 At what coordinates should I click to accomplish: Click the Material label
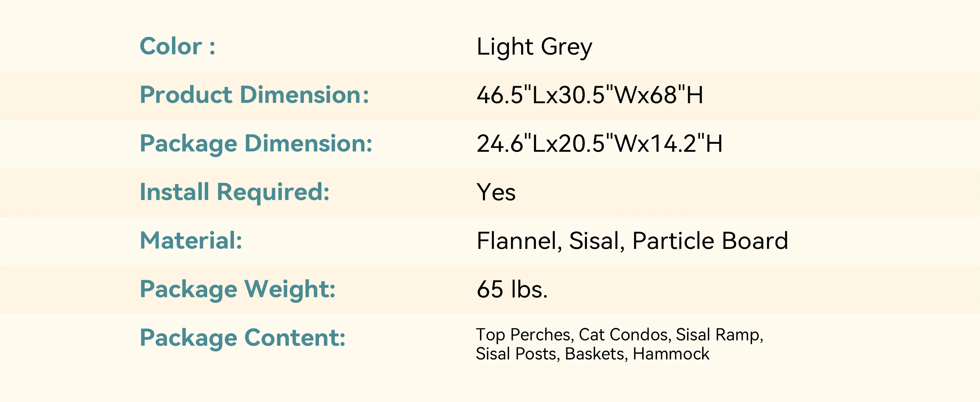[191, 241]
